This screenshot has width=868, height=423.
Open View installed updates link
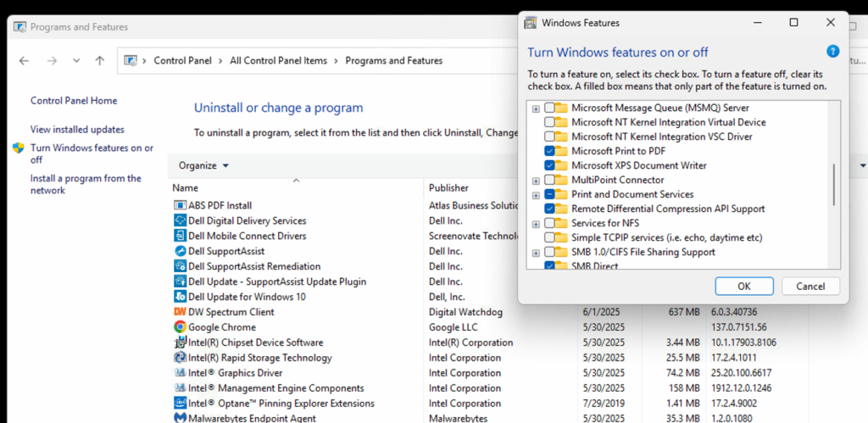tap(77, 130)
